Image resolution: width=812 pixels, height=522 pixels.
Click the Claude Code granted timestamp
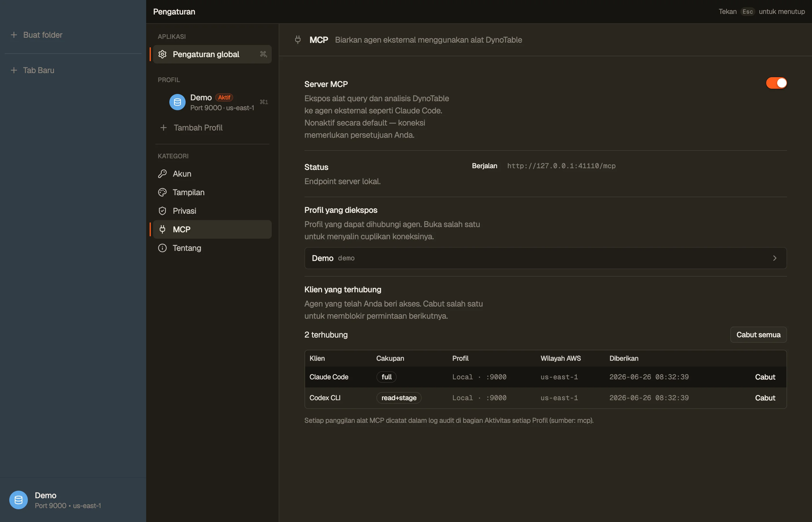click(649, 377)
